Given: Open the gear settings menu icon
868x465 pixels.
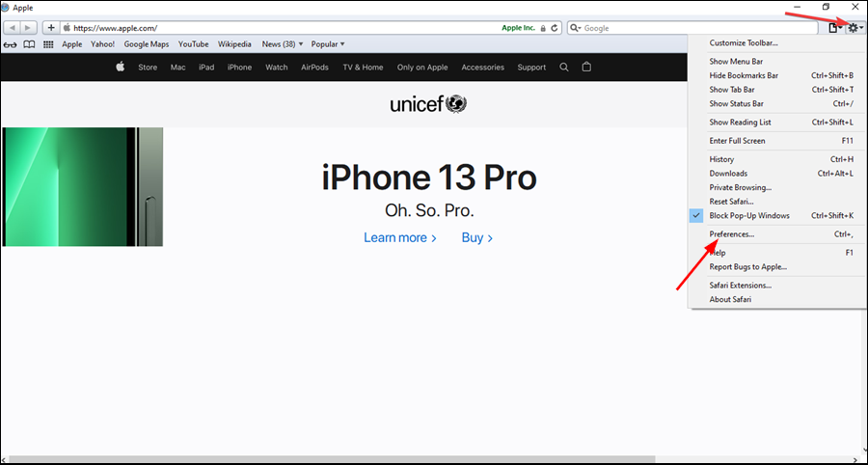Looking at the screenshot, I should click(854, 28).
